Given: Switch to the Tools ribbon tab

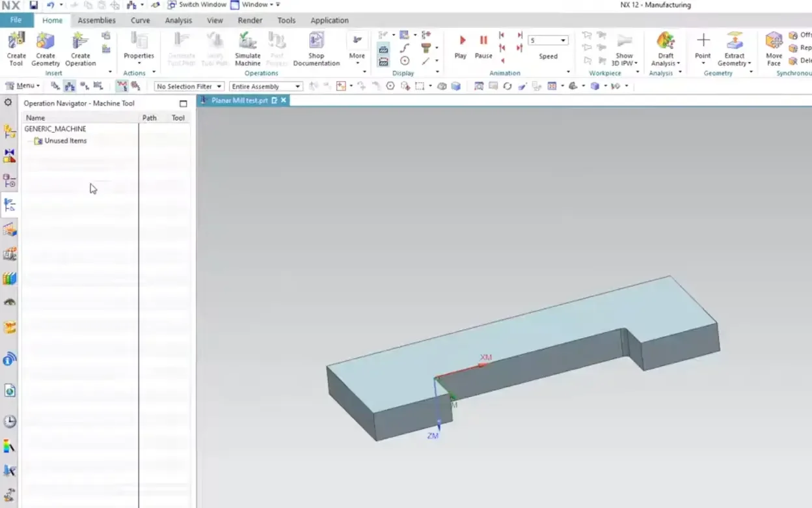Looking at the screenshot, I should 286,20.
